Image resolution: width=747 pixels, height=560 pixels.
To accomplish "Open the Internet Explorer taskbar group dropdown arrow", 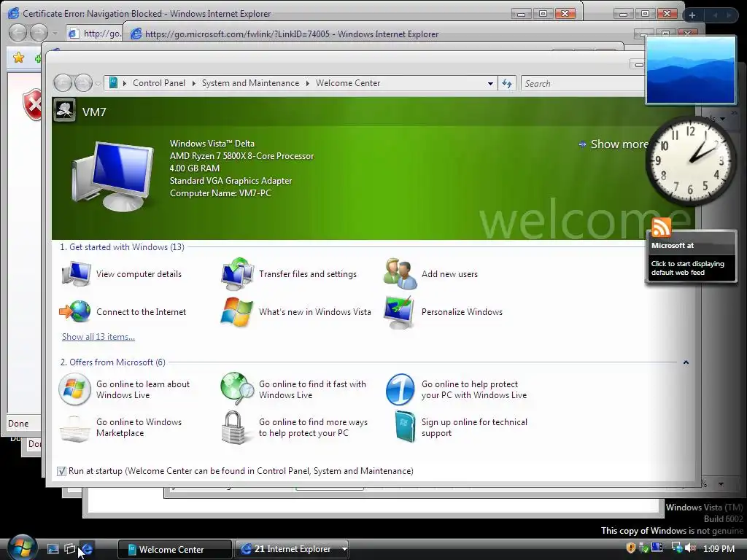I will tap(344, 549).
